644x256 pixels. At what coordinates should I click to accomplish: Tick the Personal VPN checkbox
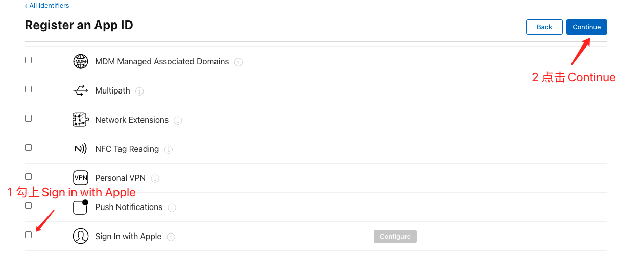coord(29,176)
